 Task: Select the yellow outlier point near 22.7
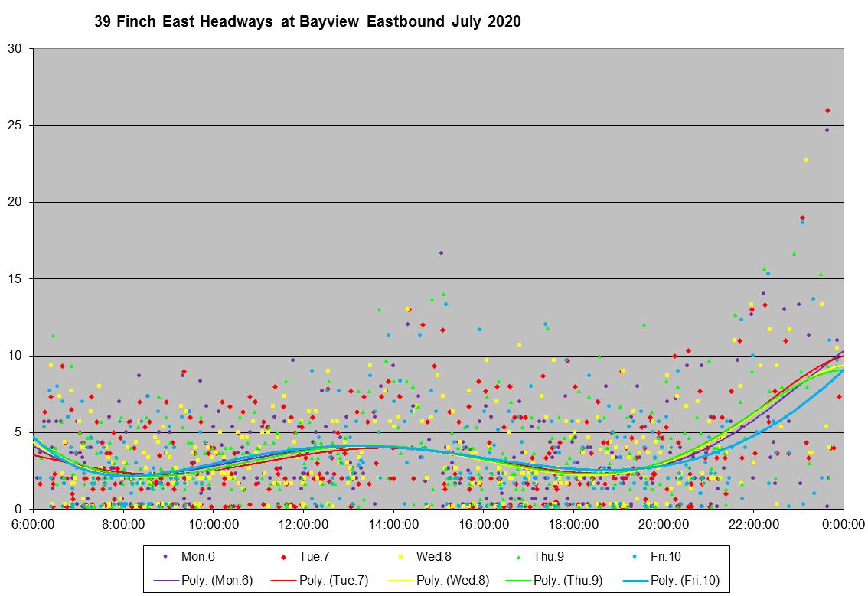click(806, 160)
